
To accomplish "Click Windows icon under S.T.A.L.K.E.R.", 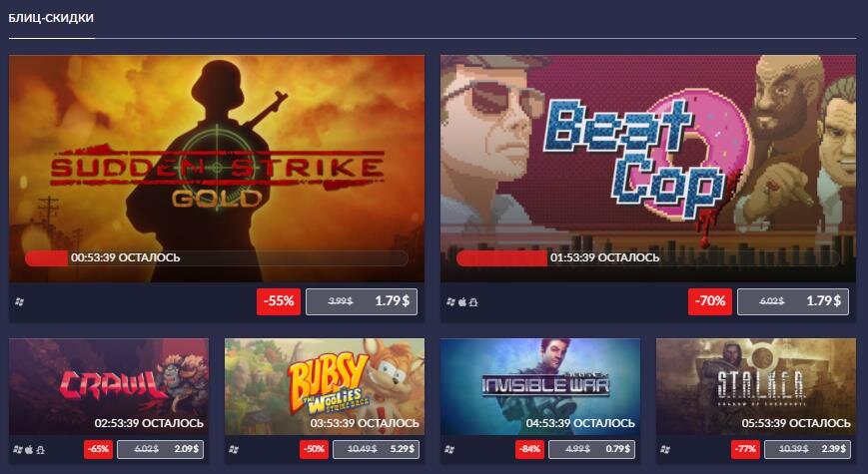I will tap(665, 450).
